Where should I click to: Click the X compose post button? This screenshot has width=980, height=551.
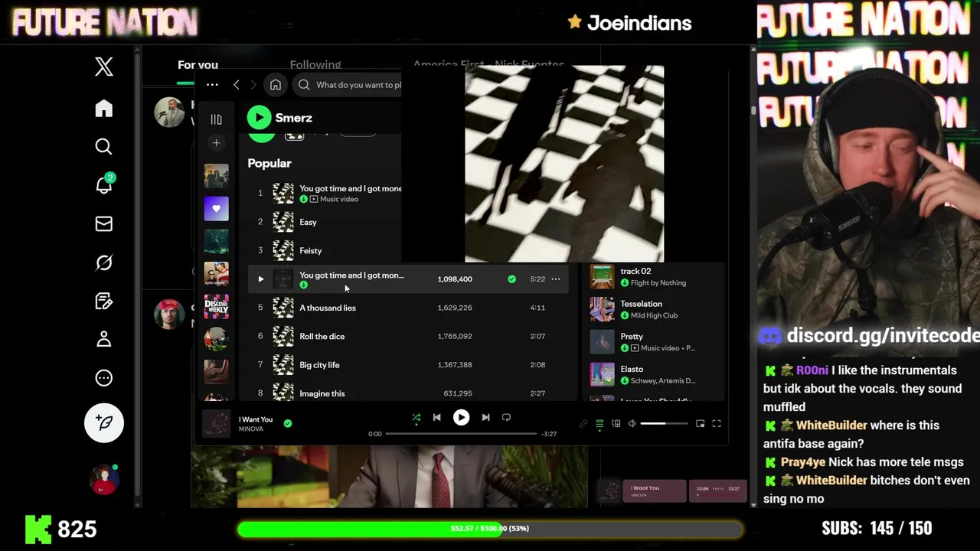104,422
